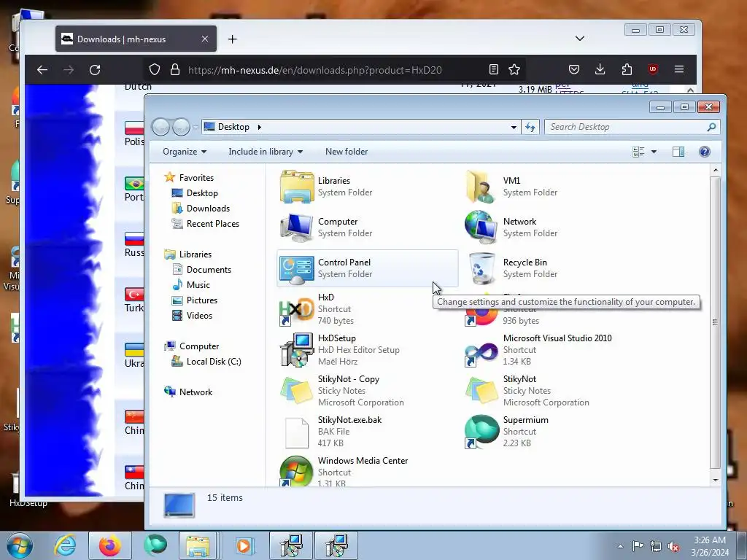Select Local Disk (C:) in navigation pane
The image size is (747, 560).
pos(214,362)
